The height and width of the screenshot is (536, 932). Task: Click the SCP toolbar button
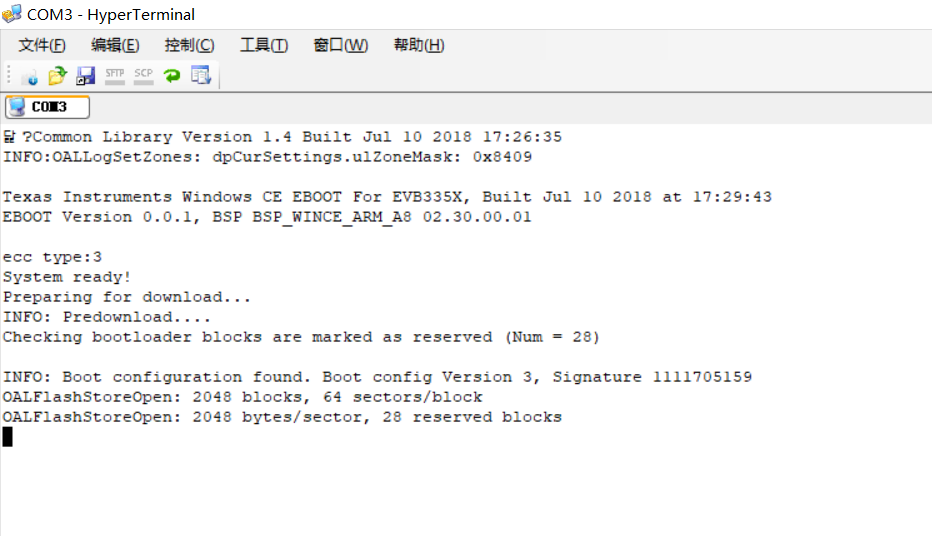pyautogui.click(x=143, y=75)
